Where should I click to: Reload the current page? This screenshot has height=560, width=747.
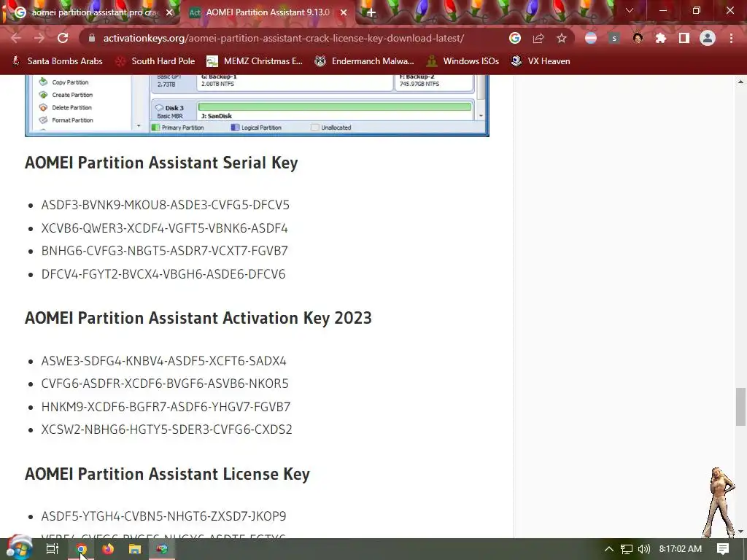[x=63, y=38]
